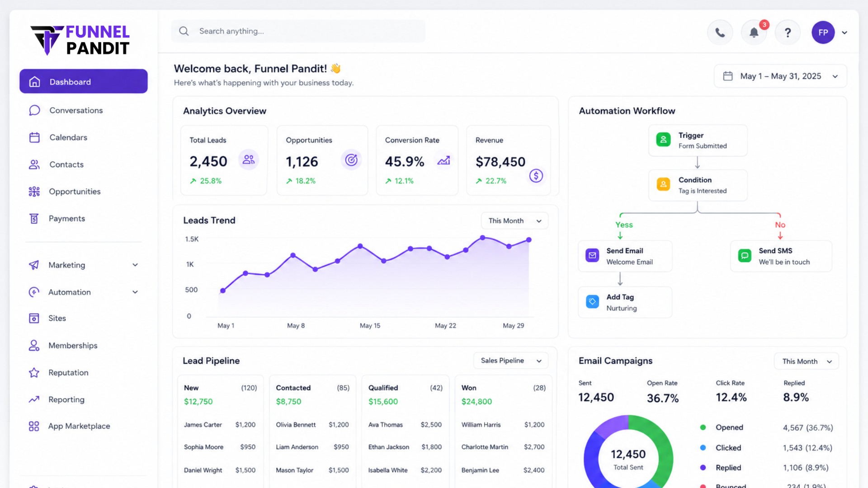Click the Trigger green icon
868x488 pixels.
pos(663,140)
